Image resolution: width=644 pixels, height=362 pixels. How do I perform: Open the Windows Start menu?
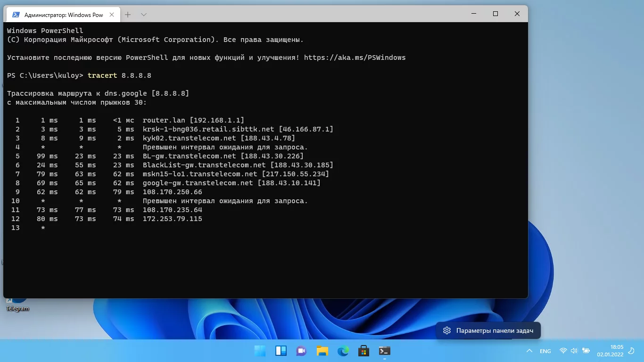(260, 351)
